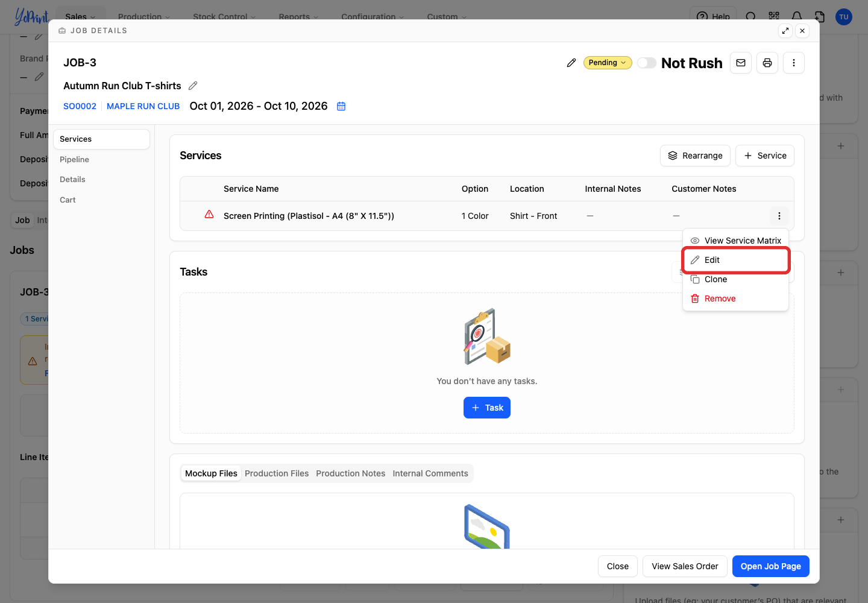Click the Rearrange services button
The image size is (868, 603).
pyautogui.click(x=695, y=156)
